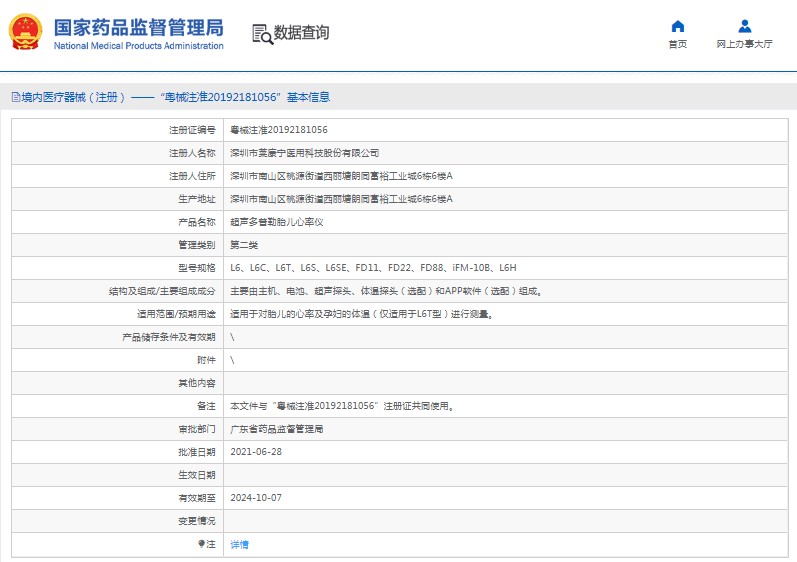Viewport: 797px width, 562px height.
Task: Click 国家药品监督管理局 site title
Action: (139, 27)
